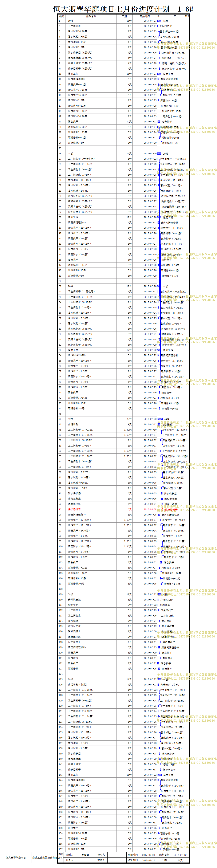Click the '编制人' label in the footer

[70, 855]
